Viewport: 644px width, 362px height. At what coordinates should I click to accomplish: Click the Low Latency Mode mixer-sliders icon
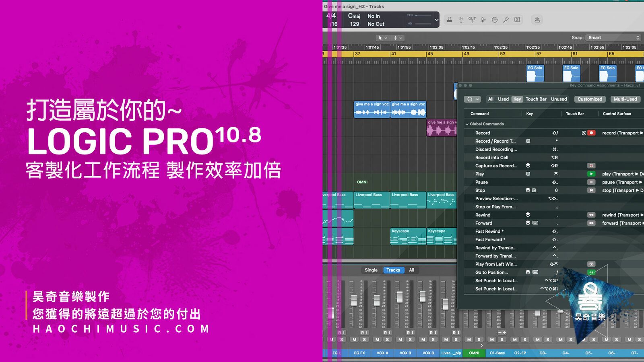point(483,20)
